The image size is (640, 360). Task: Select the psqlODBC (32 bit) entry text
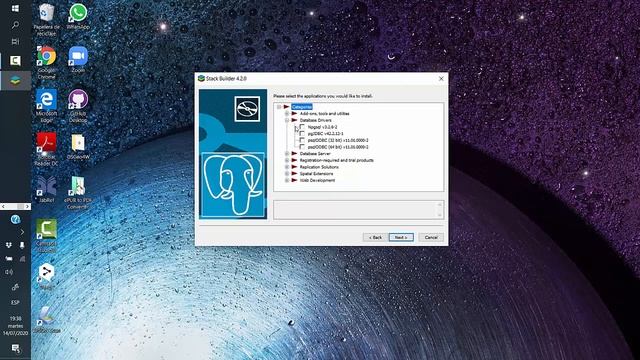(338, 140)
